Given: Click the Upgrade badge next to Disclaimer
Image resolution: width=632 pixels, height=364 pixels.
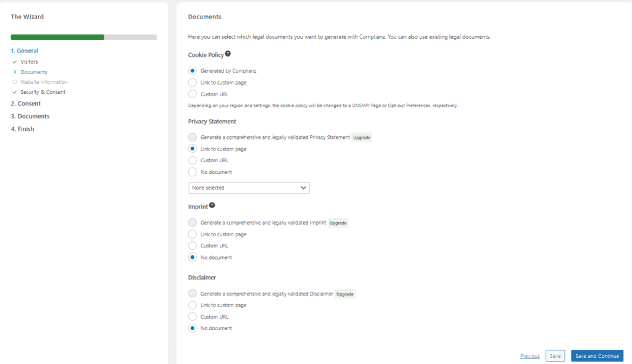Looking at the screenshot, I should 345,294.
